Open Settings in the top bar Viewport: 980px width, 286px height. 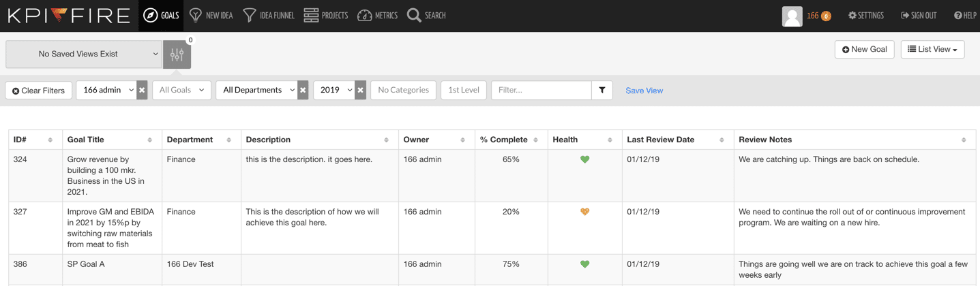tap(866, 16)
